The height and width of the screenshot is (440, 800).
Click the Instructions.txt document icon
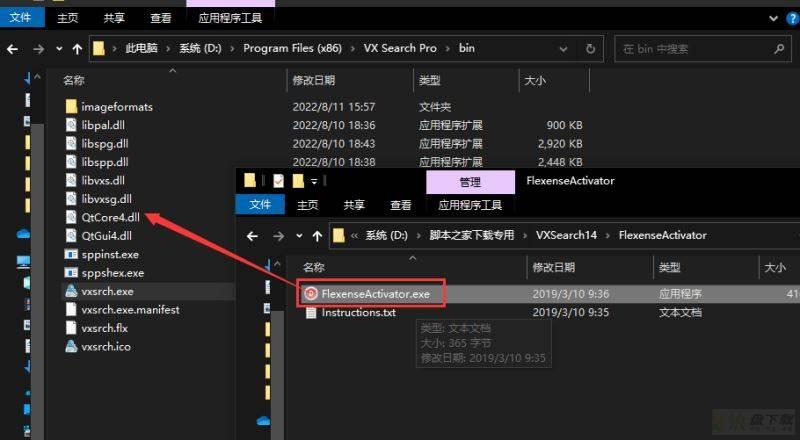coord(311,312)
